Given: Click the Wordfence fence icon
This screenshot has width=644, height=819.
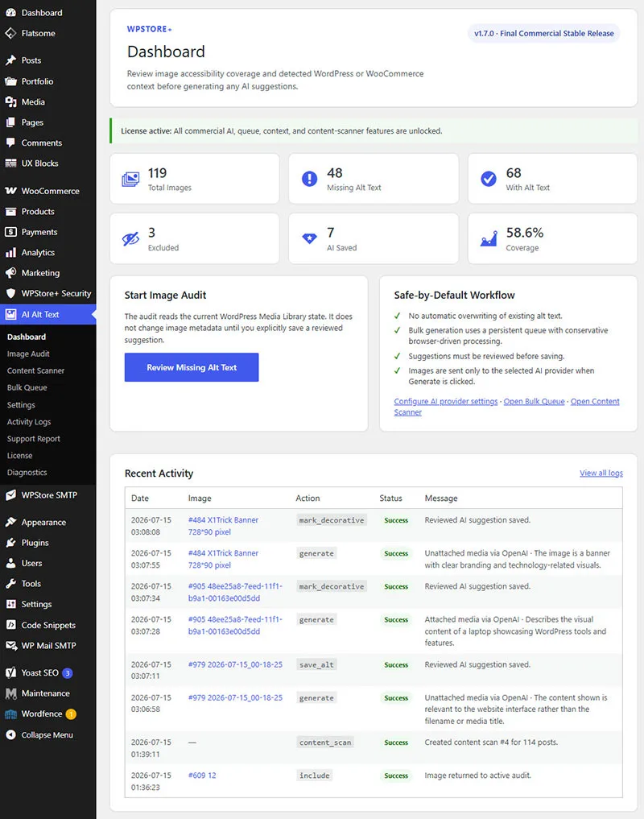Looking at the screenshot, I should 10,714.
